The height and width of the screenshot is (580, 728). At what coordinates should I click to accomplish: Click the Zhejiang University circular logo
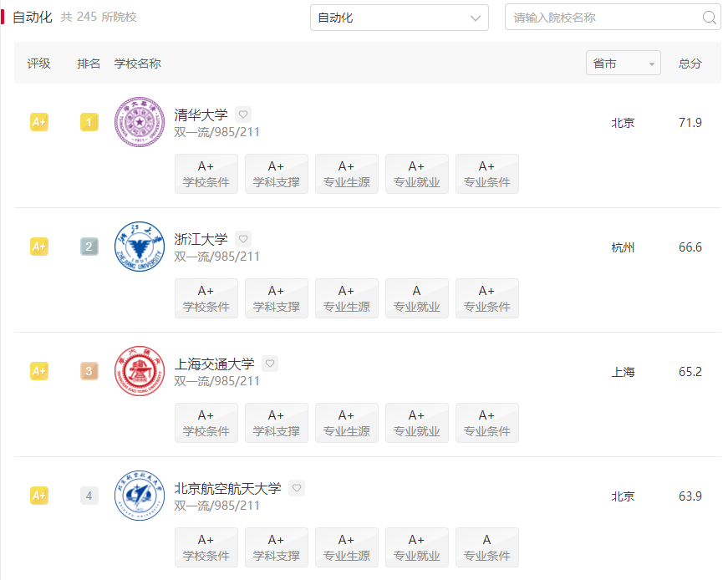(x=139, y=247)
